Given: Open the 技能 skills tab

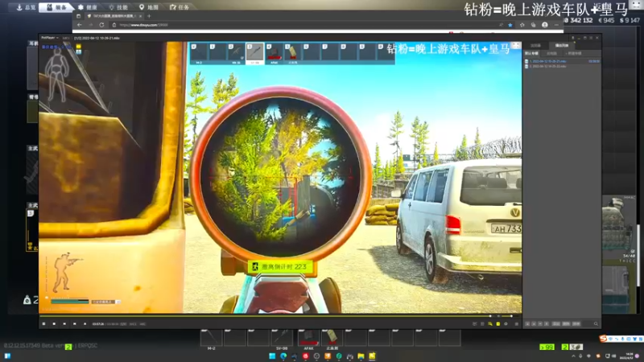Looking at the screenshot, I should tap(118, 7).
